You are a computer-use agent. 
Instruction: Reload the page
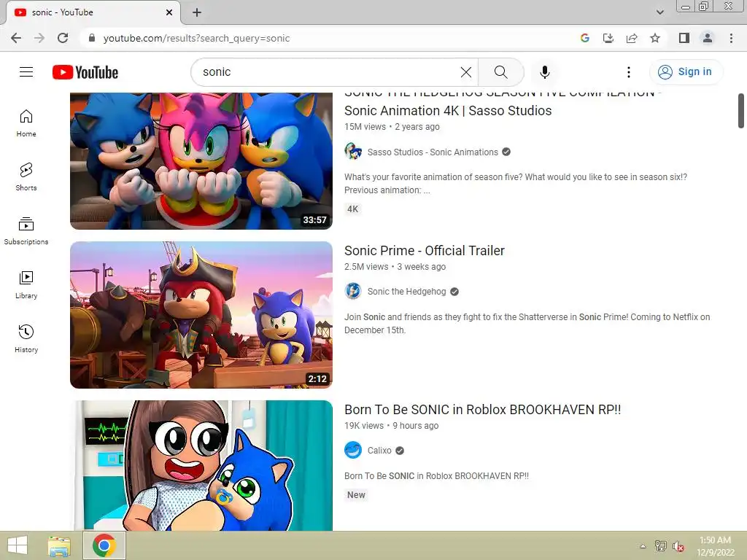coord(63,38)
